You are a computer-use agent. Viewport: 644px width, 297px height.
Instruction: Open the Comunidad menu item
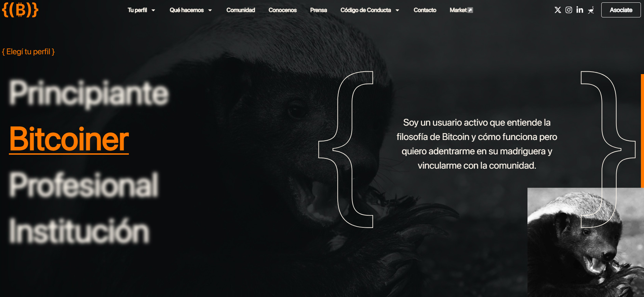point(240,10)
